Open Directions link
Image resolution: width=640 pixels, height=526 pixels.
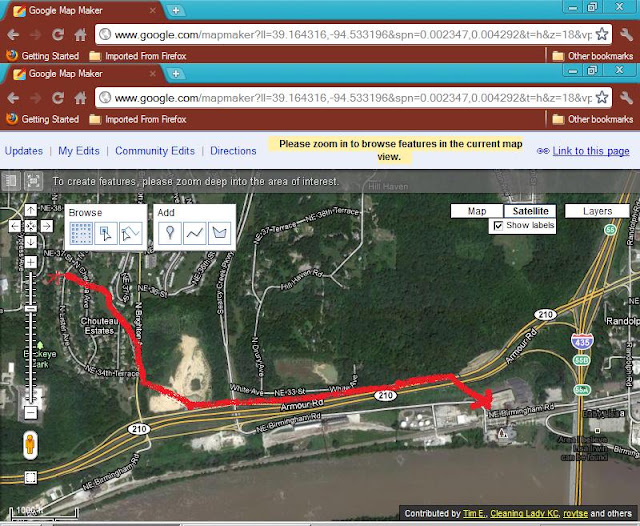coord(233,151)
